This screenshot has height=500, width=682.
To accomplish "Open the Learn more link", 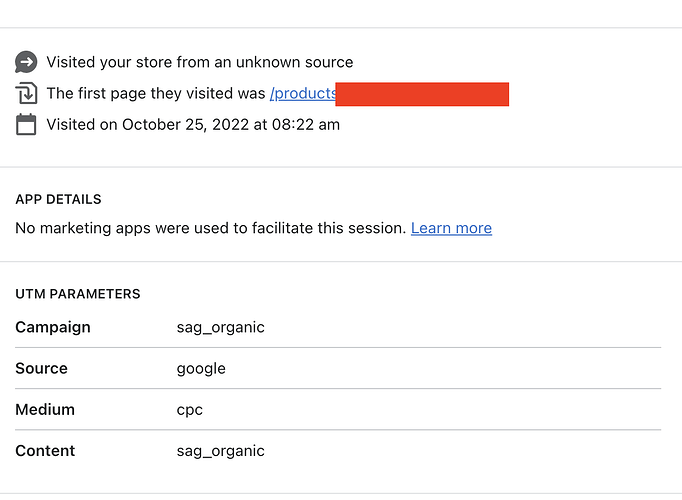I will [x=451, y=228].
